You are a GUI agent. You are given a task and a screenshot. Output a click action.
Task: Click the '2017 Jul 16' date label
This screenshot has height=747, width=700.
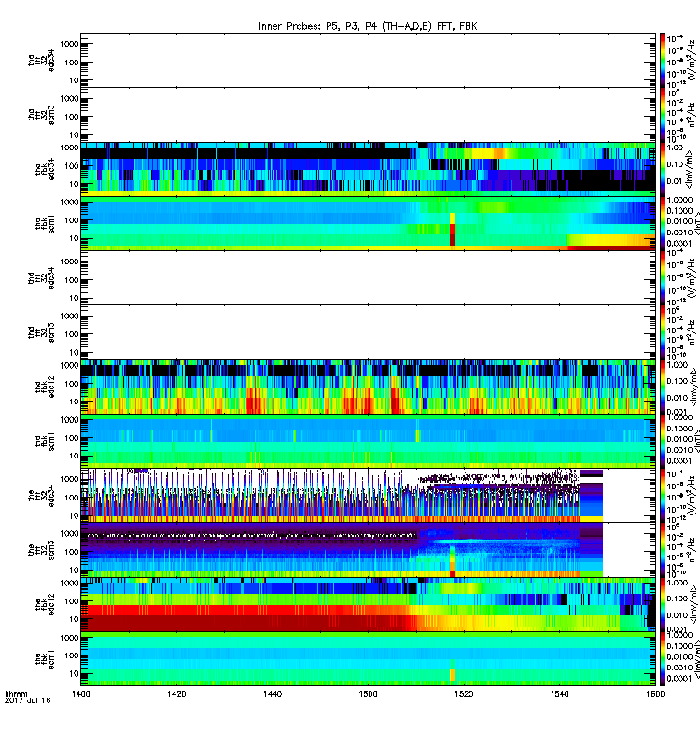click(x=28, y=700)
